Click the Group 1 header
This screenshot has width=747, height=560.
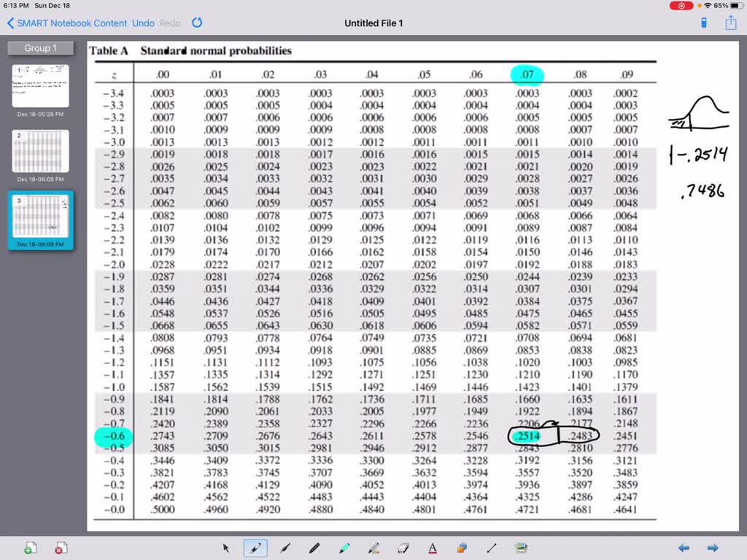pyautogui.click(x=41, y=48)
